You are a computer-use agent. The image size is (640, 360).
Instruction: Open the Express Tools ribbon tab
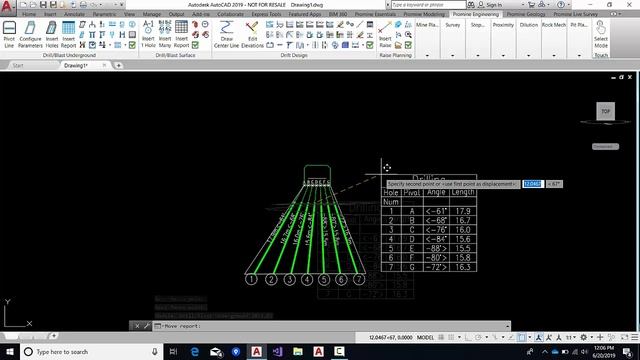click(x=266, y=14)
